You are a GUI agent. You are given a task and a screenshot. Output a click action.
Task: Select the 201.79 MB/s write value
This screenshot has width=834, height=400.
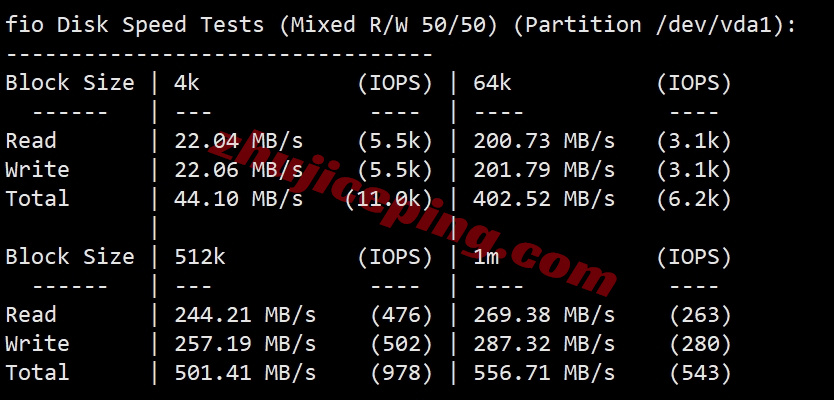click(x=544, y=170)
